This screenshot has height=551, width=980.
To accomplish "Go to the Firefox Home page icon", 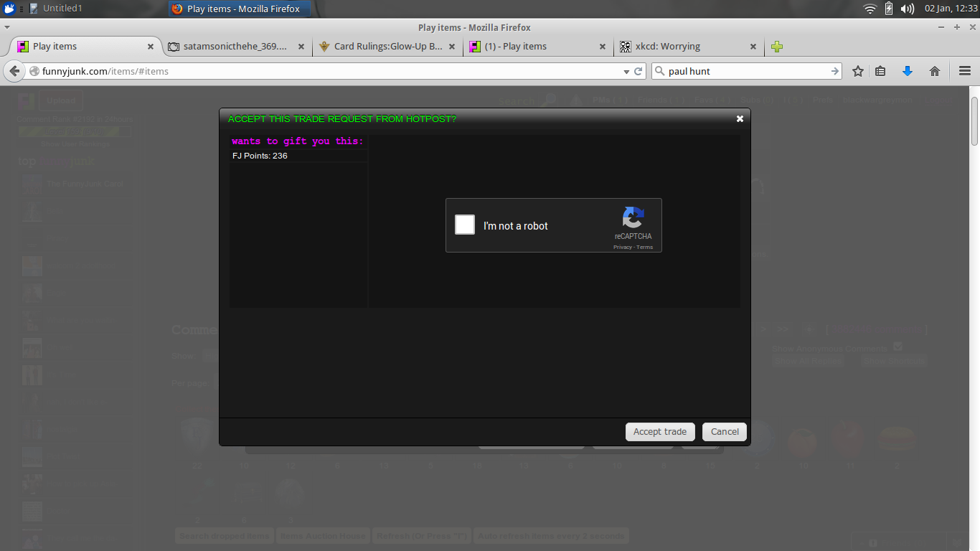I will coord(934,71).
